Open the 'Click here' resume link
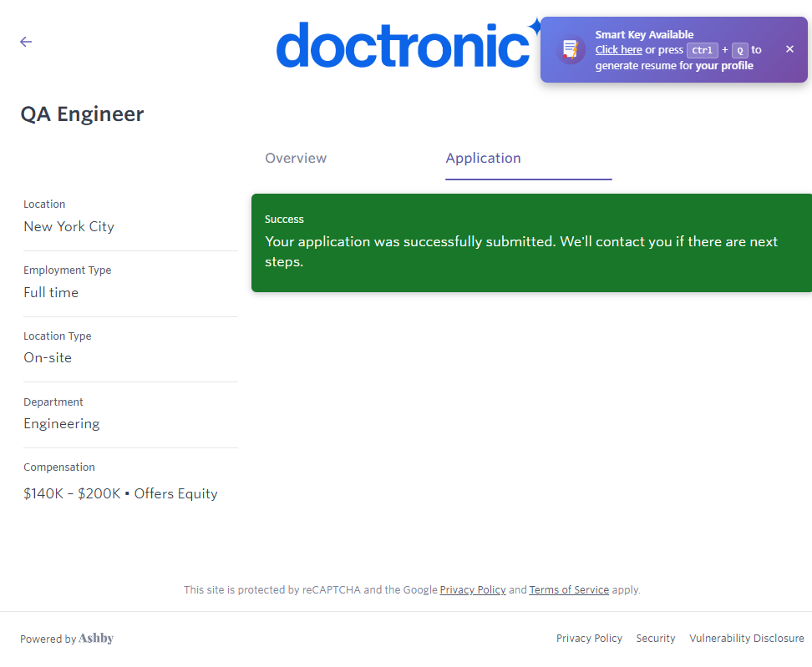812x667 pixels. (x=618, y=50)
